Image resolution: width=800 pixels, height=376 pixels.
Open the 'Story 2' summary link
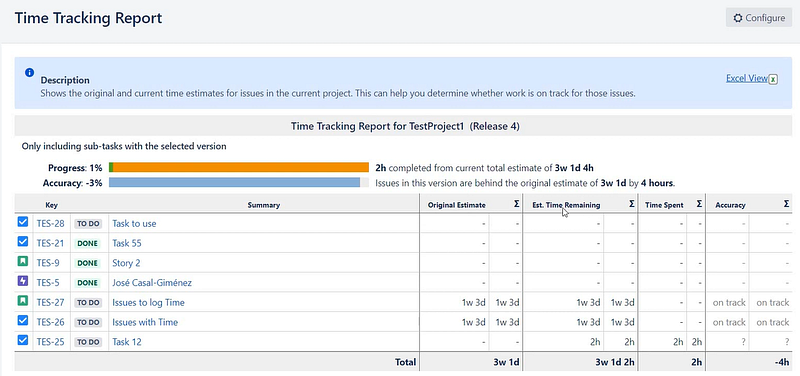[126, 263]
